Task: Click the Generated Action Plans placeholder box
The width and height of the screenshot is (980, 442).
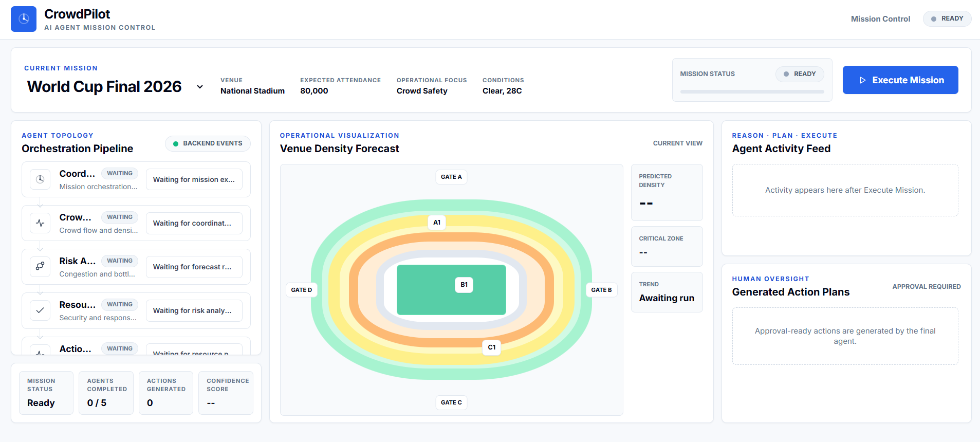Action: pyautogui.click(x=845, y=336)
